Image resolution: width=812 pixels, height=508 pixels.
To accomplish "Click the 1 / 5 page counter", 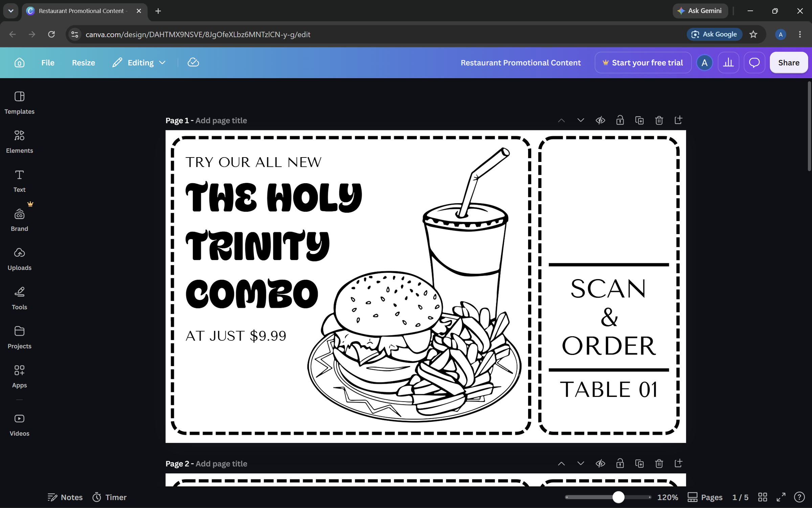I will 740,497.
